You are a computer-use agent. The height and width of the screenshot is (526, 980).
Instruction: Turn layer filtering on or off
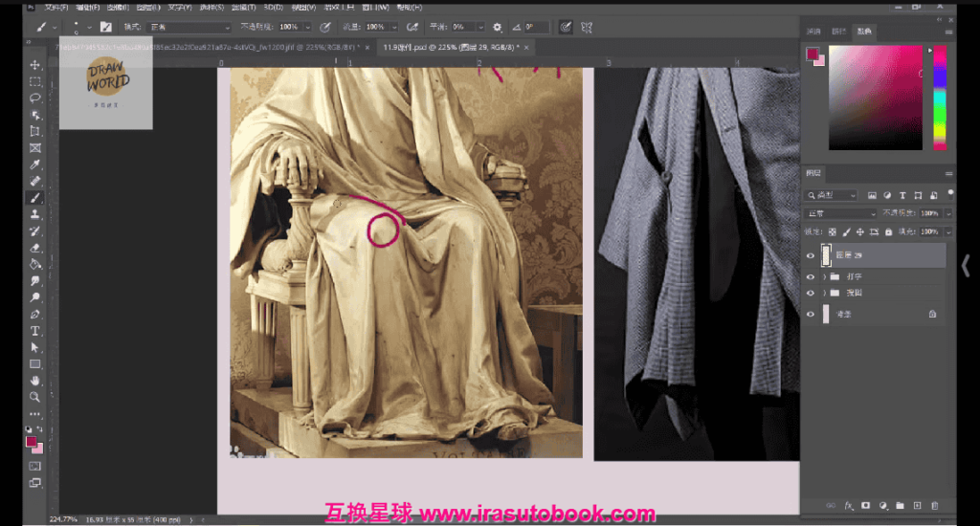click(x=950, y=193)
